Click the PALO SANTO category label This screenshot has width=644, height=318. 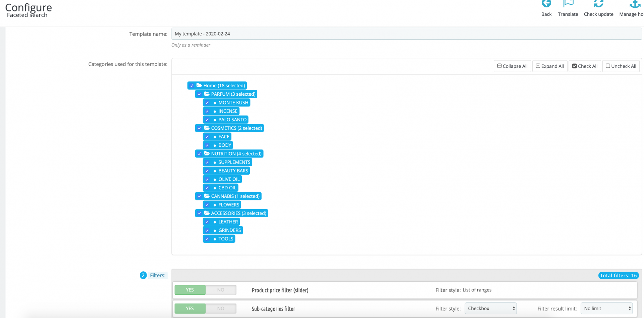coord(232,120)
